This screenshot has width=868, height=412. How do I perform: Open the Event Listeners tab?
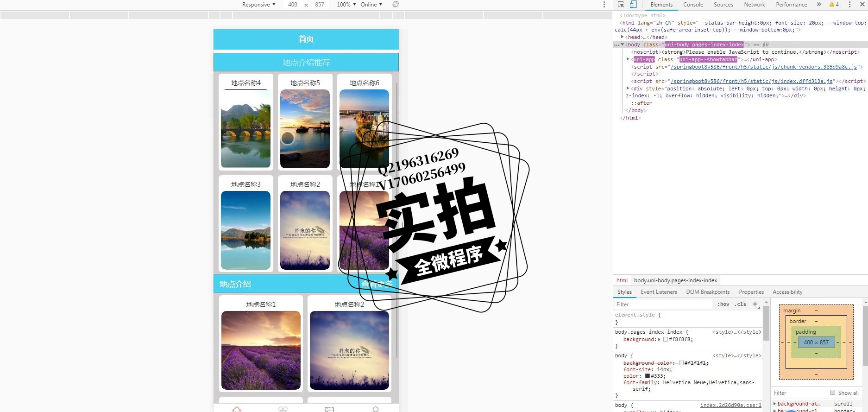659,292
